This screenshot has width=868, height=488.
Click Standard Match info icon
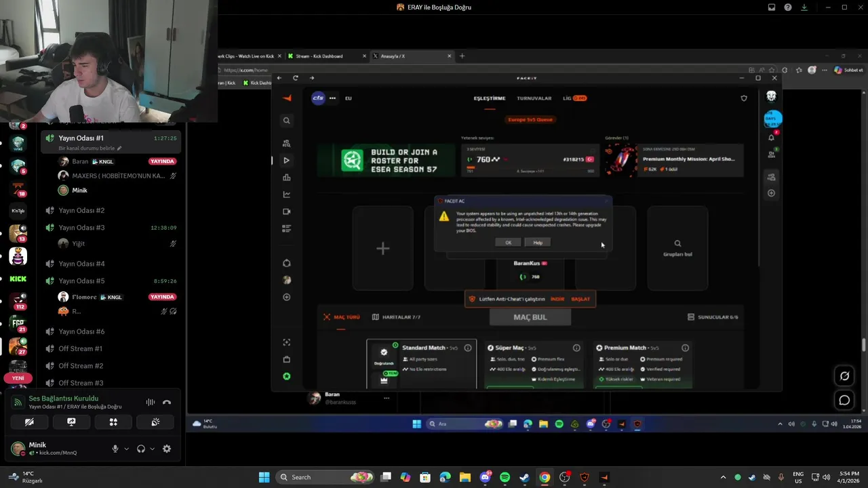468,348
